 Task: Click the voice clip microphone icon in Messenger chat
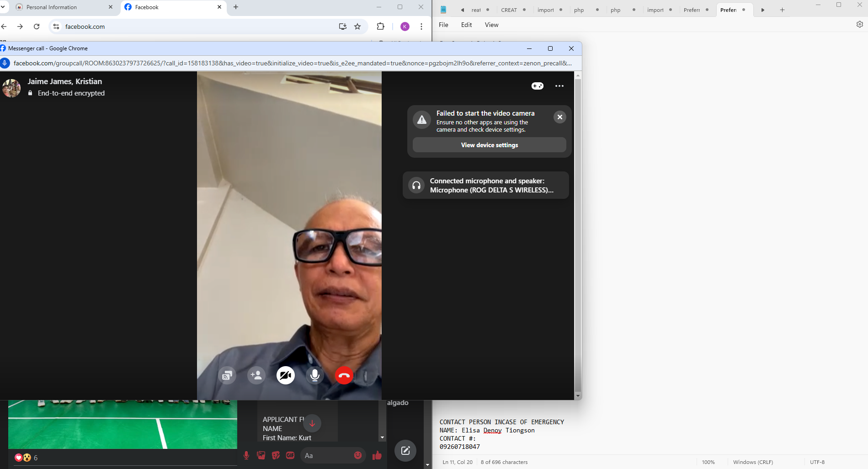point(246,455)
